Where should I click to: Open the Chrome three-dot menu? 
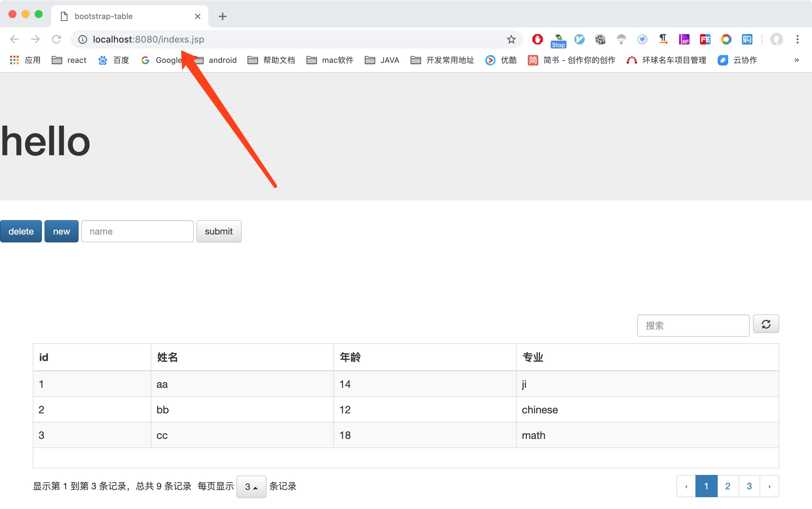coord(797,39)
